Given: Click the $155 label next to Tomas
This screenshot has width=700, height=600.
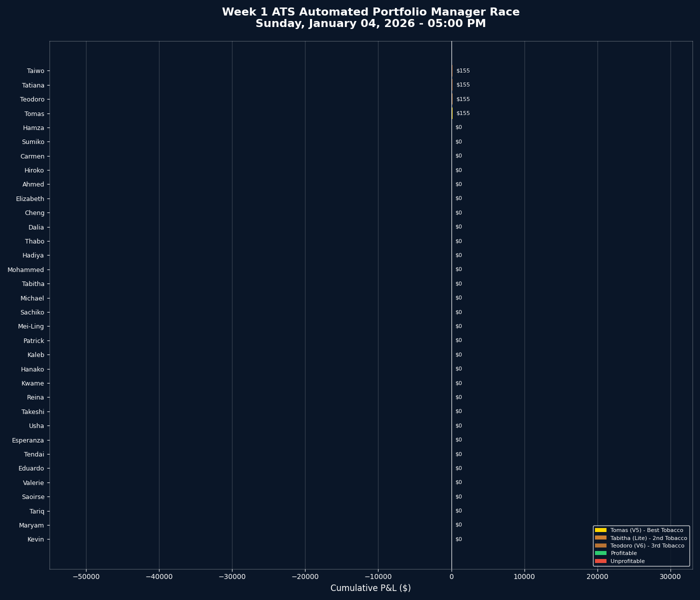Looking at the screenshot, I should pyautogui.click(x=462, y=113).
